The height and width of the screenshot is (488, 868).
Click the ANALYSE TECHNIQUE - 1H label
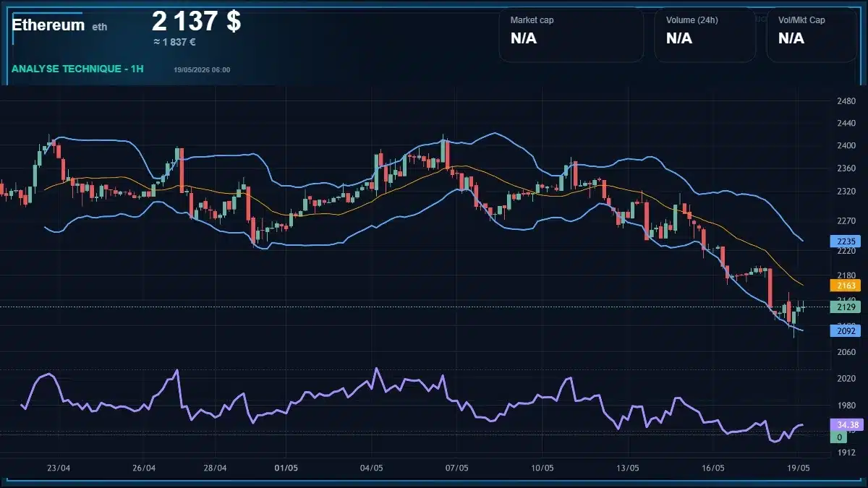point(77,69)
